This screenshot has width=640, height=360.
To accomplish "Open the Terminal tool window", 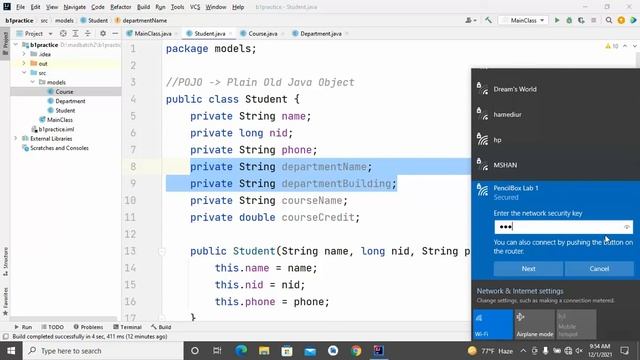I will pyautogui.click(x=127, y=327).
